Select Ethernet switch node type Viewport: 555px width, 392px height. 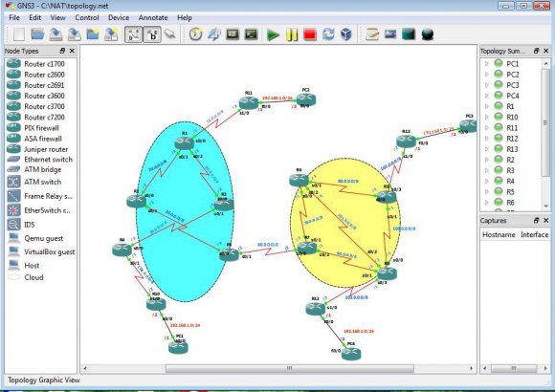tap(41, 160)
